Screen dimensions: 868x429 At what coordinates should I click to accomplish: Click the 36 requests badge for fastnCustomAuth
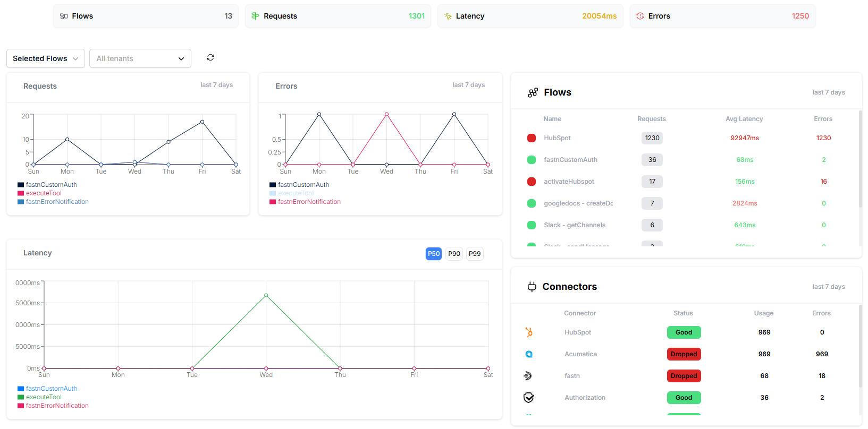652,160
